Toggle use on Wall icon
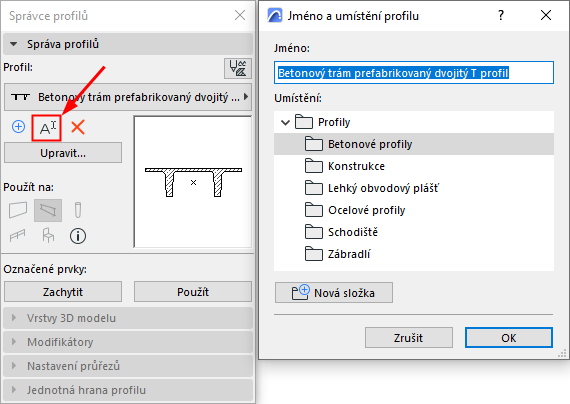This screenshot has height=404, width=570. click(x=18, y=210)
